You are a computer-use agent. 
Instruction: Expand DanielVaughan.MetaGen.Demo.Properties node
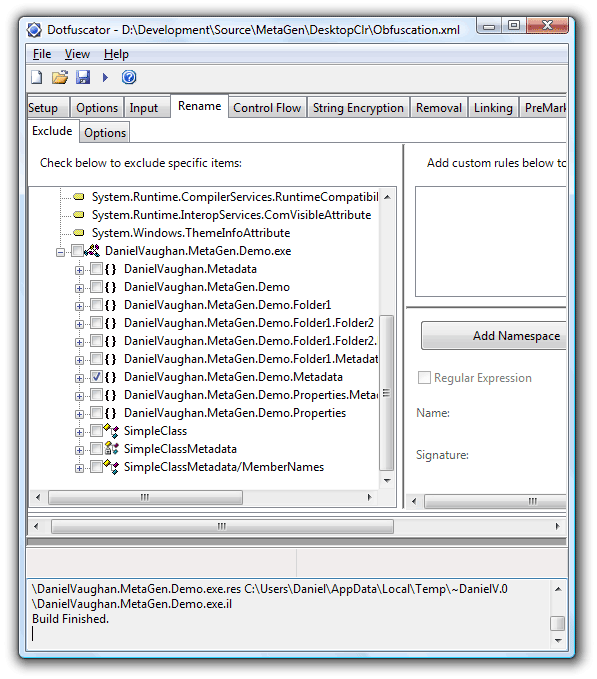coord(79,414)
